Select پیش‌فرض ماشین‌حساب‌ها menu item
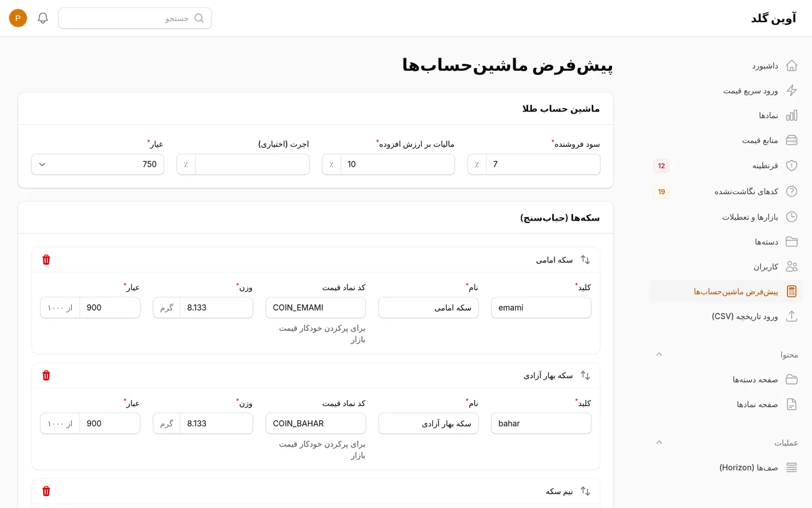Screen dimensions: 812x508 pyautogui.click(x=726, y=291)
